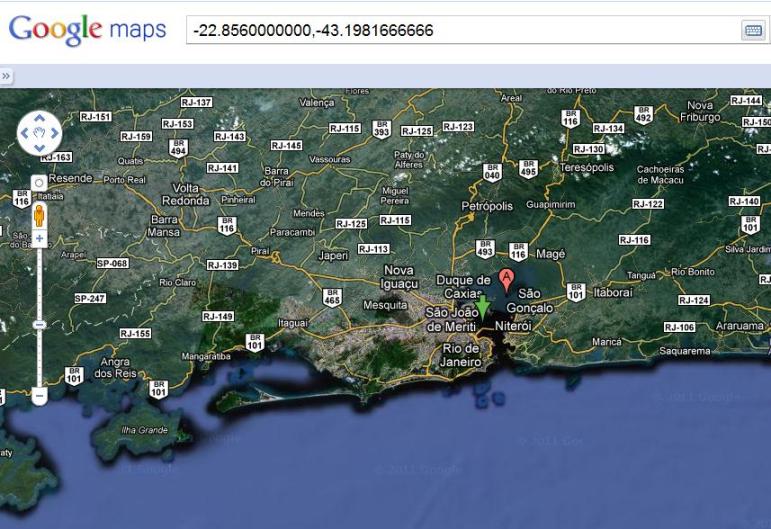The height and width of the screenshot is (529, 771).
Task: Click the BR 495 highway shield
Action: click(x=528, y=169)
